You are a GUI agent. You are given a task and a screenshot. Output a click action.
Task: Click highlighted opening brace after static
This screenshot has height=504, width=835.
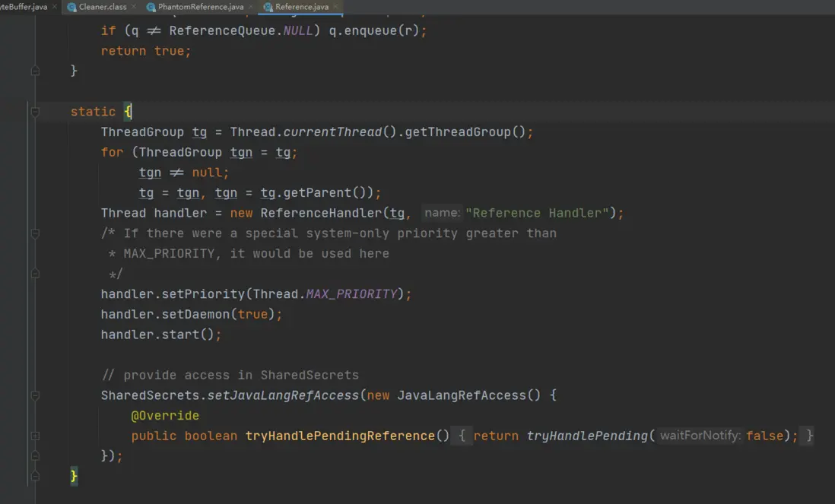pos(128,112)
